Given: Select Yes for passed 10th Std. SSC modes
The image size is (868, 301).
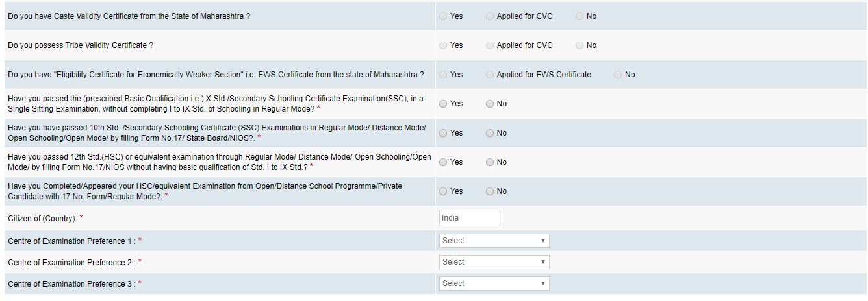Looking at the screenshot, I should [443, 133].
